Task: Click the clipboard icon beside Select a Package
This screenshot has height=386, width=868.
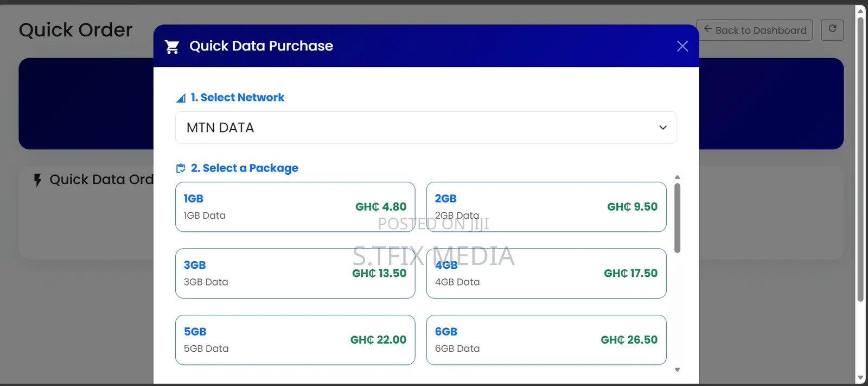Action: (181, 168)
